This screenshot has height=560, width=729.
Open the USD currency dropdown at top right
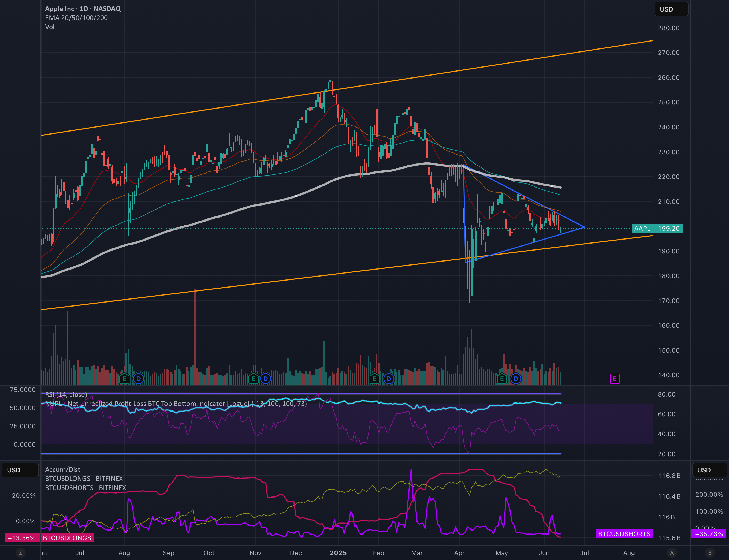point(671,9)
